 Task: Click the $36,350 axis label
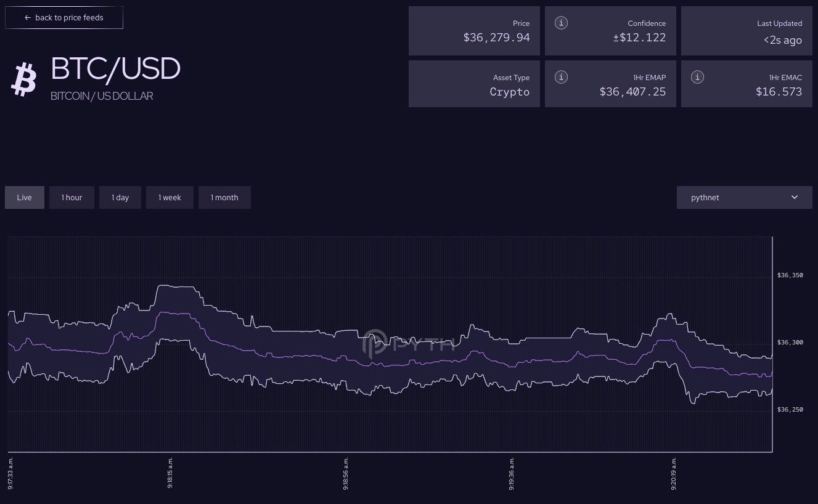point(790,275)
